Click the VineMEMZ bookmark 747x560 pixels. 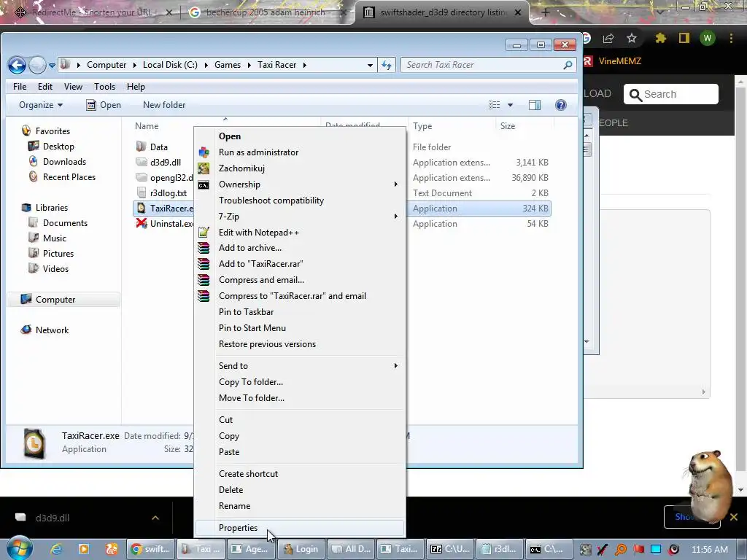[x=613, y=61]
